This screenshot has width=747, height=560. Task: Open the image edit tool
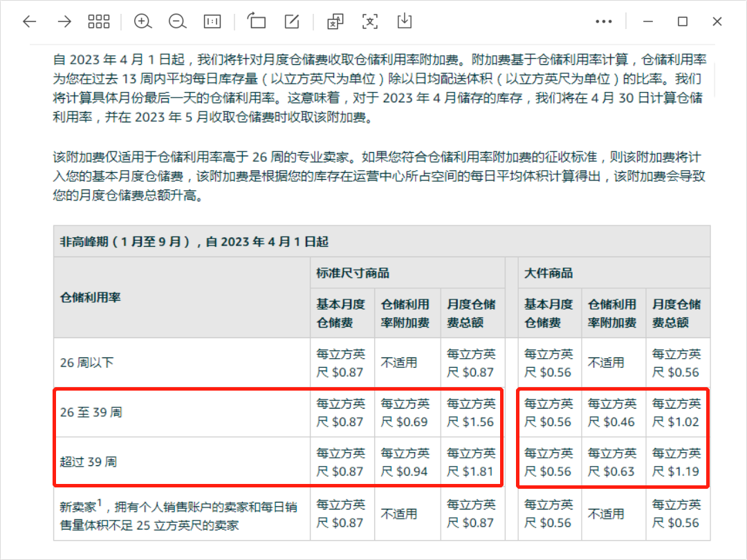pos(290,21)
